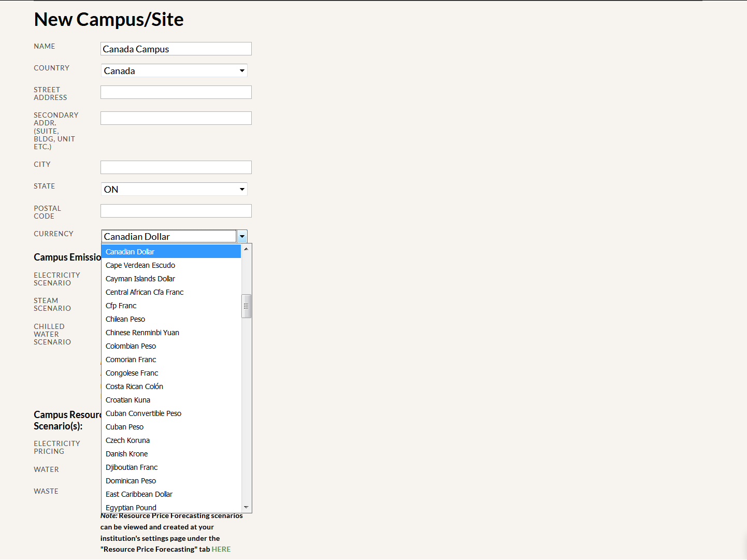Collapse the Currency dropdown arrow
The width and height of the screenshot is (747, 560).
242,237
